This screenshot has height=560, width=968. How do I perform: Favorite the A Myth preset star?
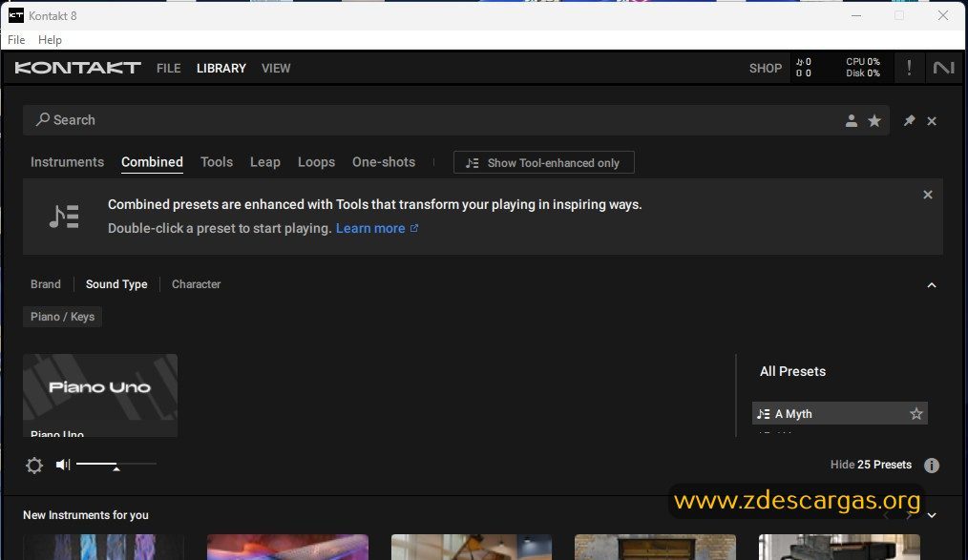click(x=916, y=414)
